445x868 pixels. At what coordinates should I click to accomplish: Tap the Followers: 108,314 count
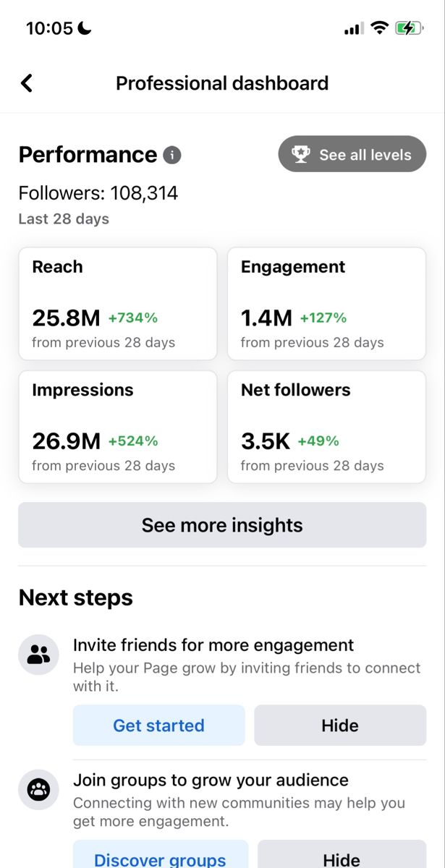(x=98, y=193)
